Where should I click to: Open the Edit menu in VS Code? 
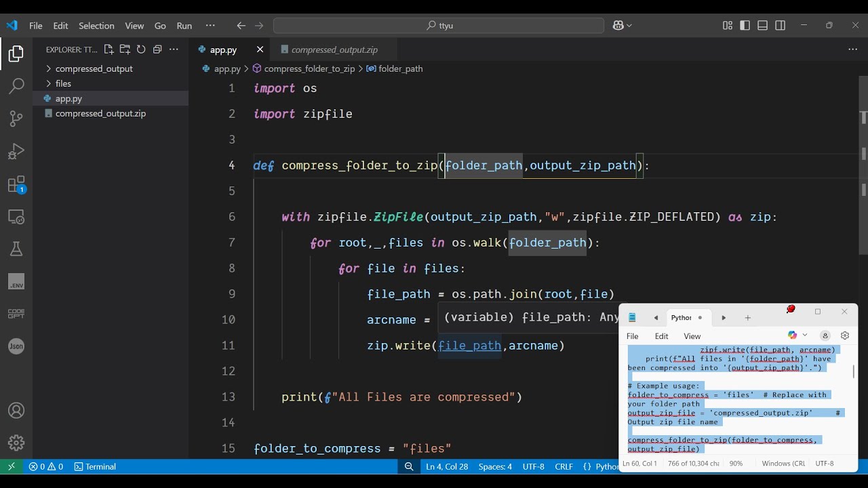(61, 26)
